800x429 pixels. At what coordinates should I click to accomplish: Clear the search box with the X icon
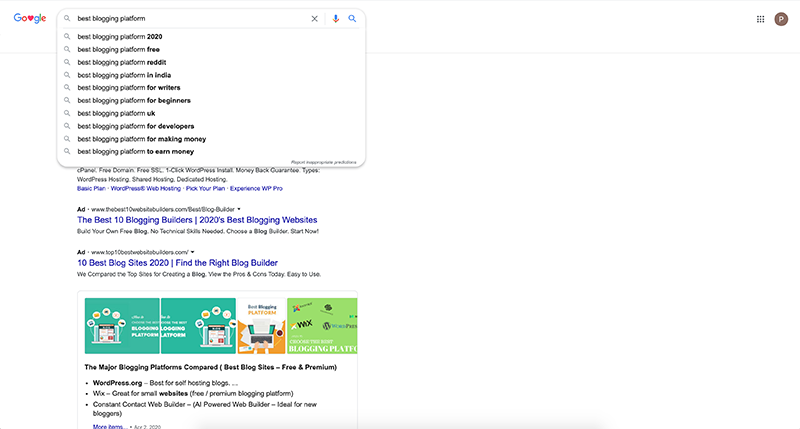314,18
